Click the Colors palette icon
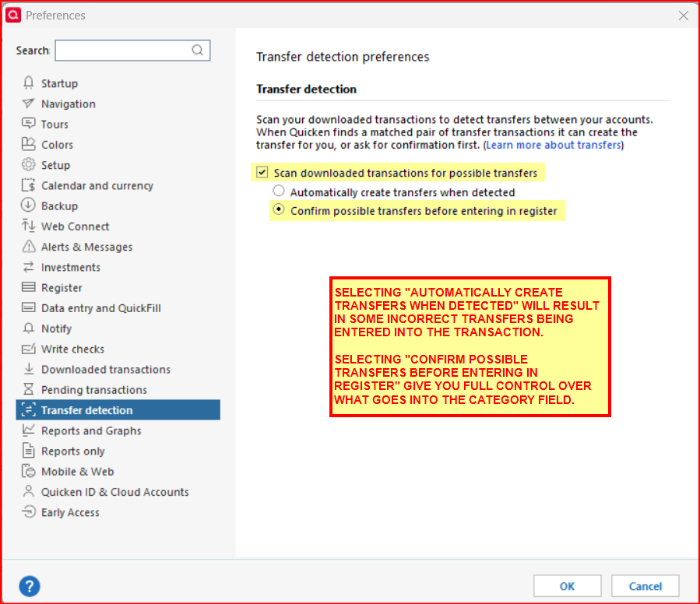Viewport: 700px width, 604px height. click(x=29, y=144)
